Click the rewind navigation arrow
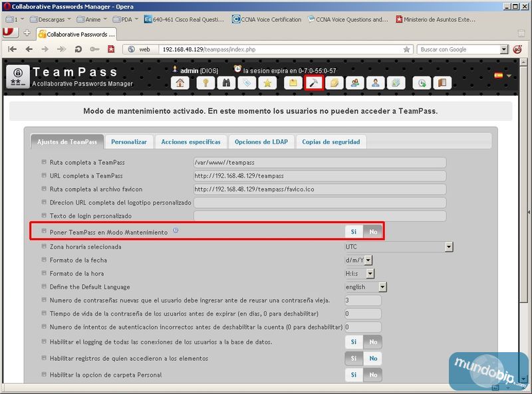Viewport: 532px width, 394px height. pyautogui.click(x=12, y=49)
